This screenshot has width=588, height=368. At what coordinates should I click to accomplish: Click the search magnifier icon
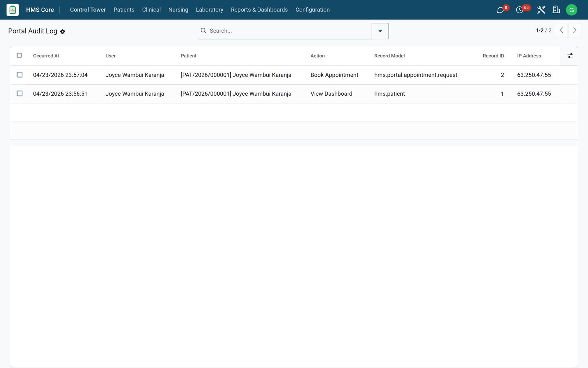coord(203,31)
